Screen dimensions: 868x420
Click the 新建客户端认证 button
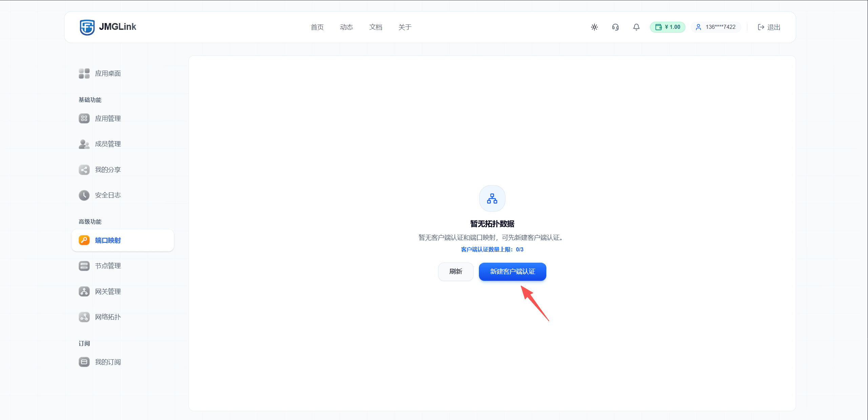512,271
